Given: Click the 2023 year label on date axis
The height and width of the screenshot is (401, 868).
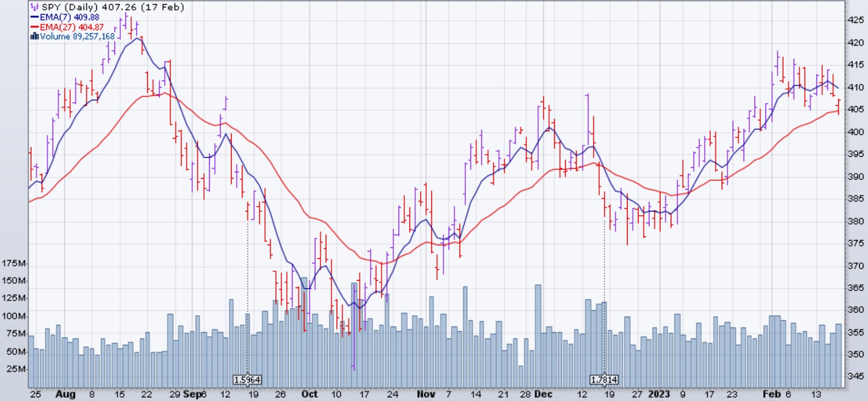Looking at the screenshot, I should click(659, 394).
